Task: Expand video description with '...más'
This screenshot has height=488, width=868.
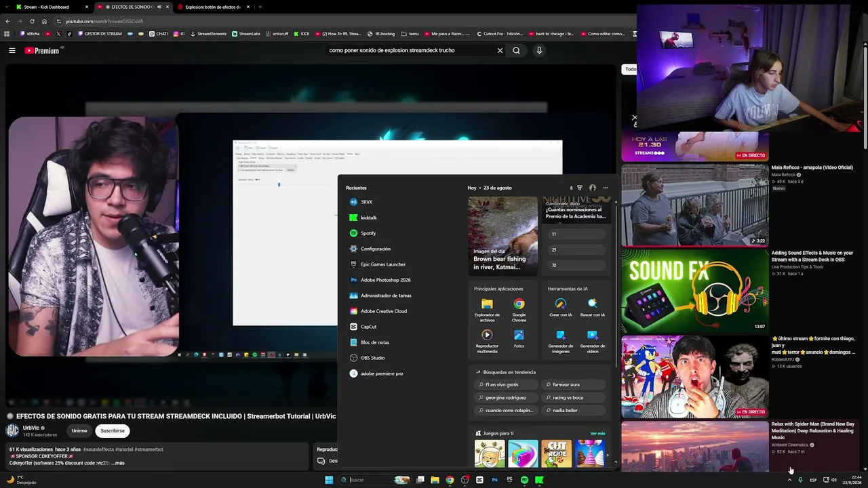Action: (x=118, y=463)
